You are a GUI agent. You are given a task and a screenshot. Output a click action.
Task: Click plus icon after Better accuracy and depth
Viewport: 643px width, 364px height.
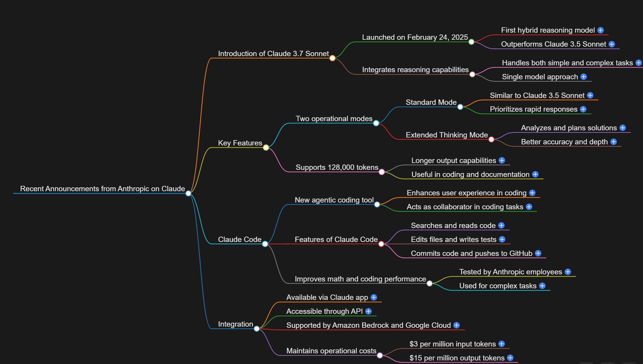(614, 142)
